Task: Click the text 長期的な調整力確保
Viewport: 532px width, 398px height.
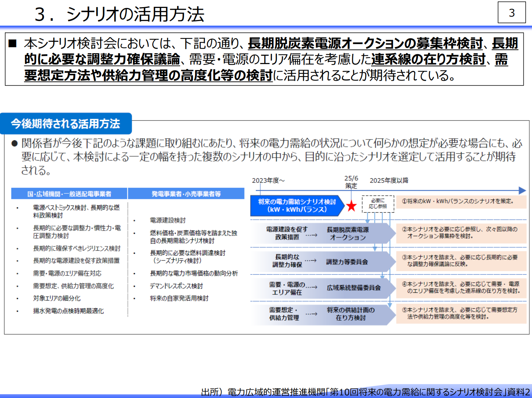Action: click(287, 261)
